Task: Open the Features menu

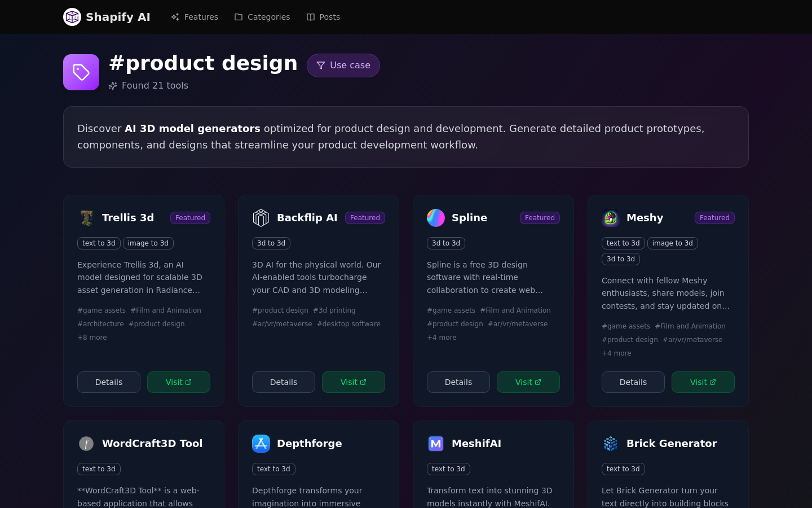Action: [195, 17]
